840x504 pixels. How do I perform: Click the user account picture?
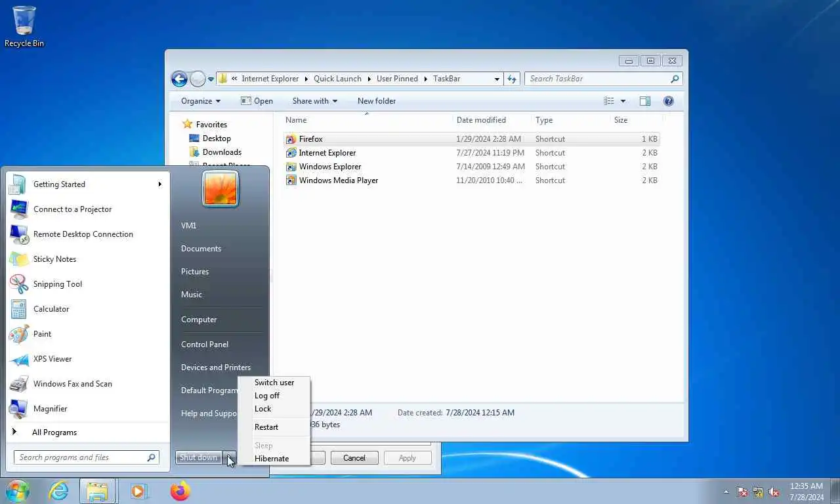(x=220, y=188)
